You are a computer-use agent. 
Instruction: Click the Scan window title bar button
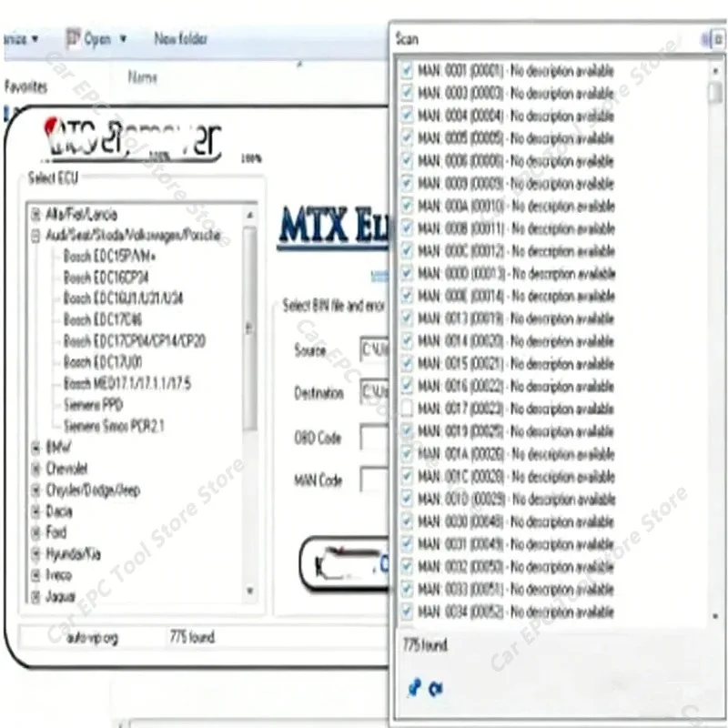[717, 39]
